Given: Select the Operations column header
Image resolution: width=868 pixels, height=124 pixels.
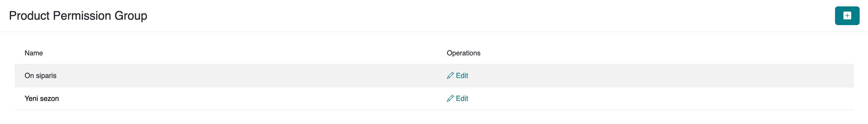Looking at the screenshot, I should point(463,53).
